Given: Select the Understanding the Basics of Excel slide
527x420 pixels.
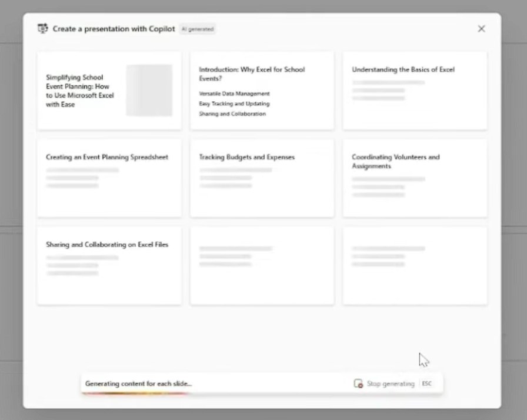Looking at the screenshot, I should 415,91.
